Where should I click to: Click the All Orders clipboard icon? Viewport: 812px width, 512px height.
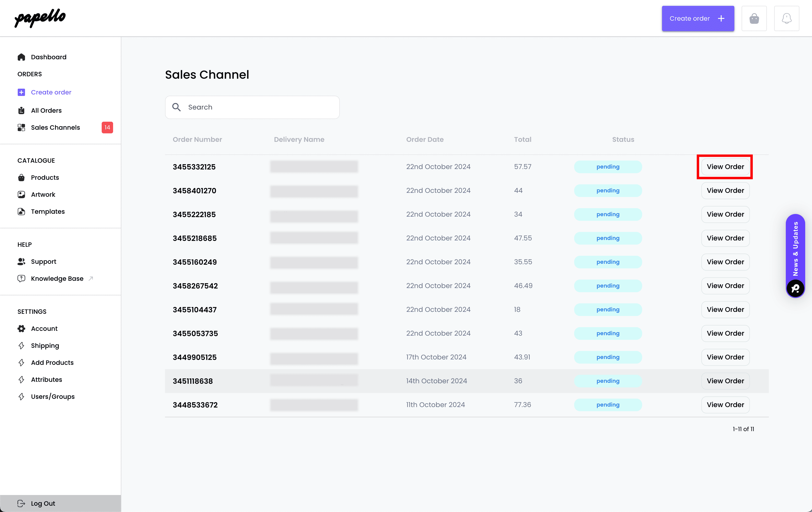coord(21,110)
